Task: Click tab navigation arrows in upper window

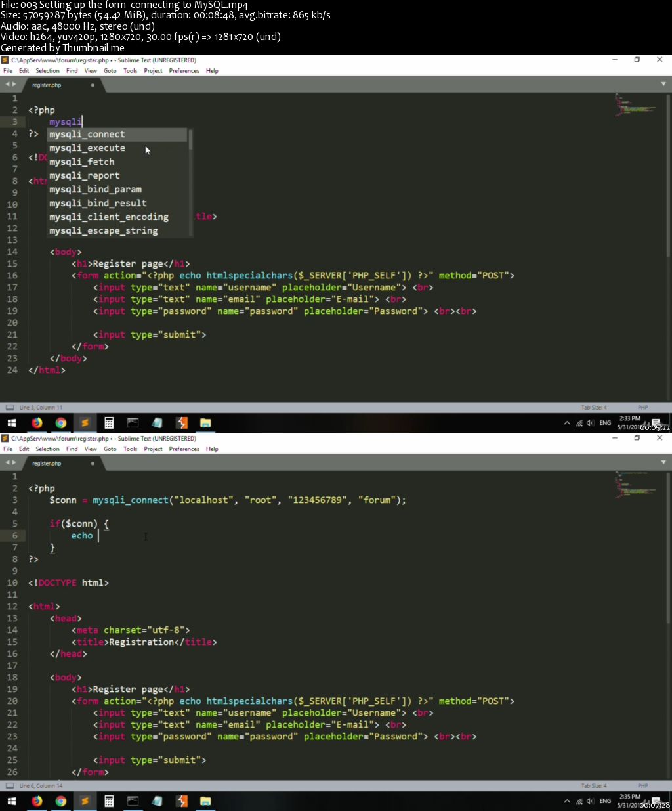Action: 10,85
